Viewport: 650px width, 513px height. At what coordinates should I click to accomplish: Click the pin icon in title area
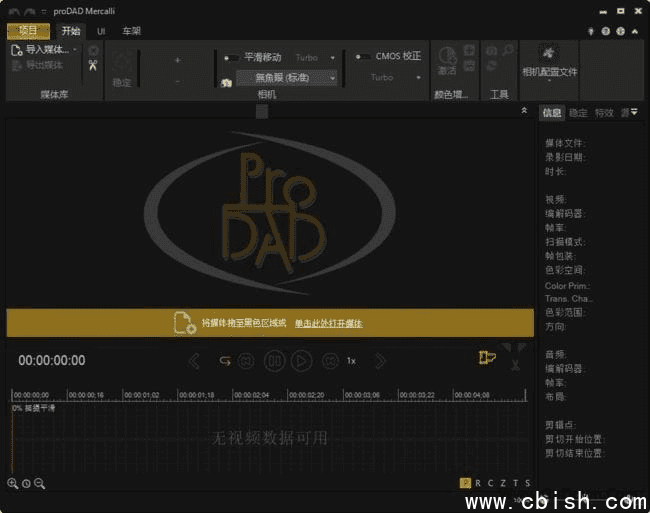click(x=591, y=31)
